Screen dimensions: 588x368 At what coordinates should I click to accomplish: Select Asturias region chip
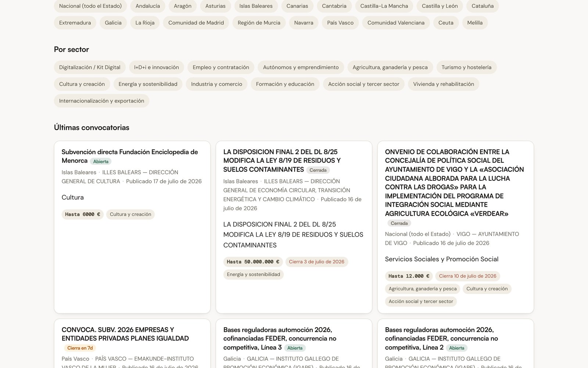pyautogui.click(x=215, y=6)
